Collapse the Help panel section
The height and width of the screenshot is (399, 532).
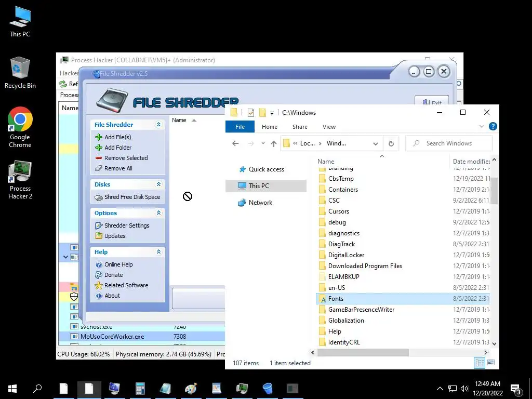(x=158, y=252)
